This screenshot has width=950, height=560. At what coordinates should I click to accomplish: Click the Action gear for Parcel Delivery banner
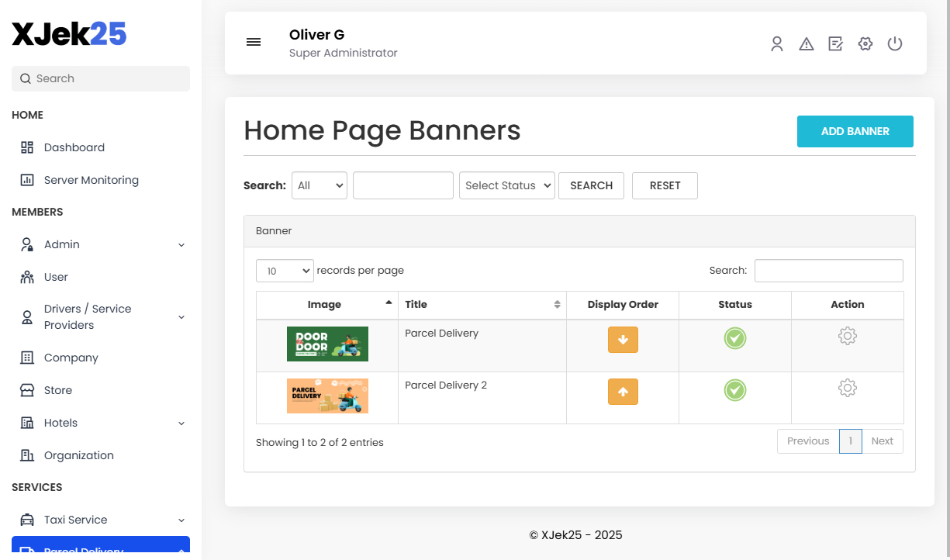click(x=847, y=336)
